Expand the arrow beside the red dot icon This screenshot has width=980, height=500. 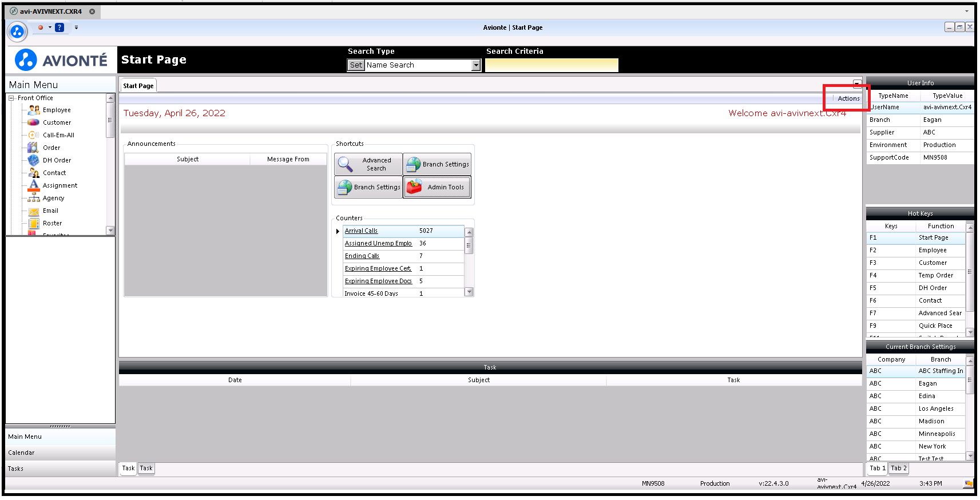pyautogui.click(x=50, y=27)
